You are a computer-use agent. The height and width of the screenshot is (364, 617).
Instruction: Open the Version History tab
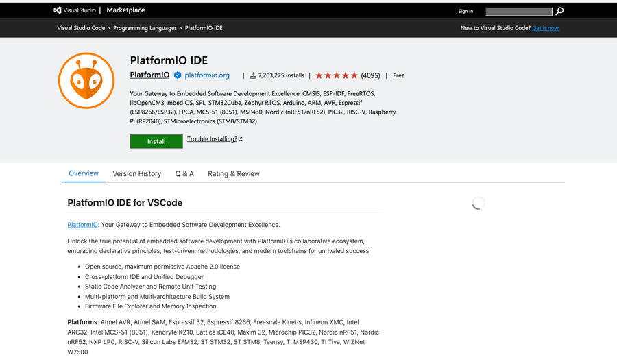coord(137,174)
